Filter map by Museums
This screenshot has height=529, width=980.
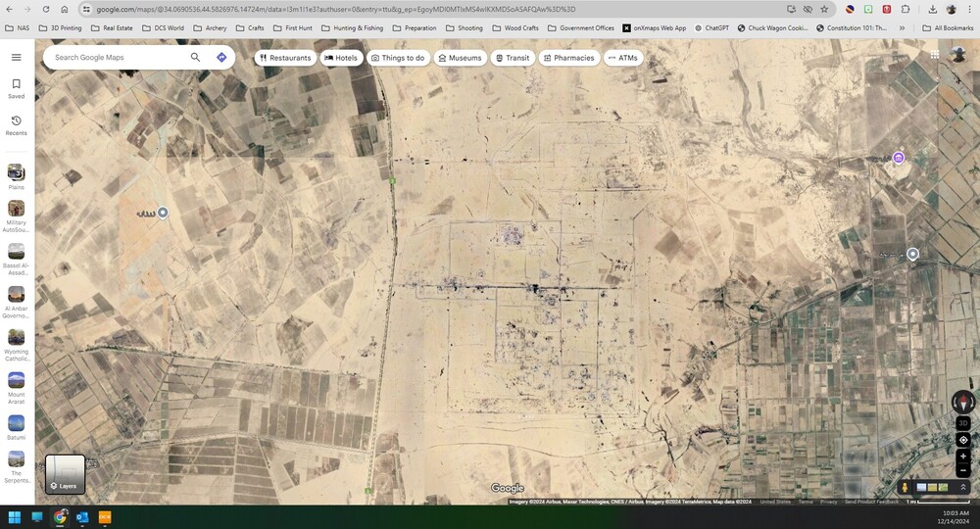point(460,58)
